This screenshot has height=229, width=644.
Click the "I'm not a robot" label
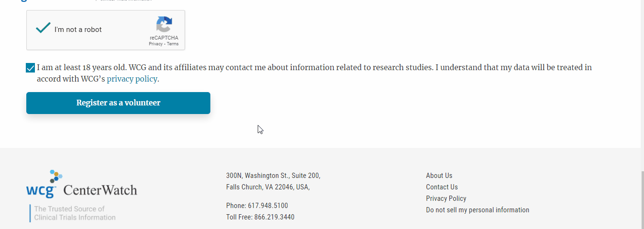[x=78, y=30]
